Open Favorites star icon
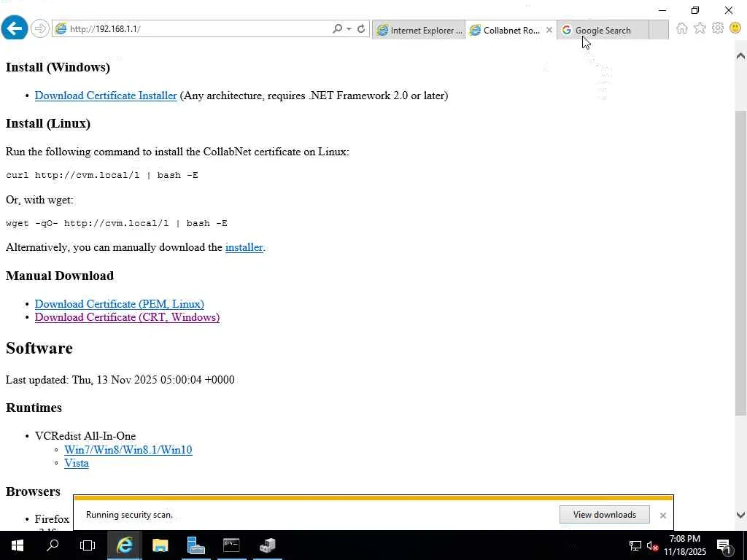747x560 pixels. 700,28
